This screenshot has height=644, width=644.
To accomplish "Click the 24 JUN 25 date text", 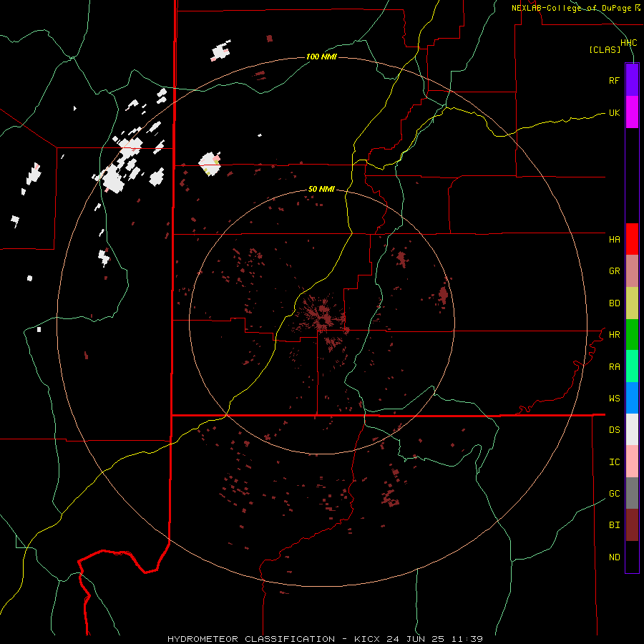I will point(416,639).
